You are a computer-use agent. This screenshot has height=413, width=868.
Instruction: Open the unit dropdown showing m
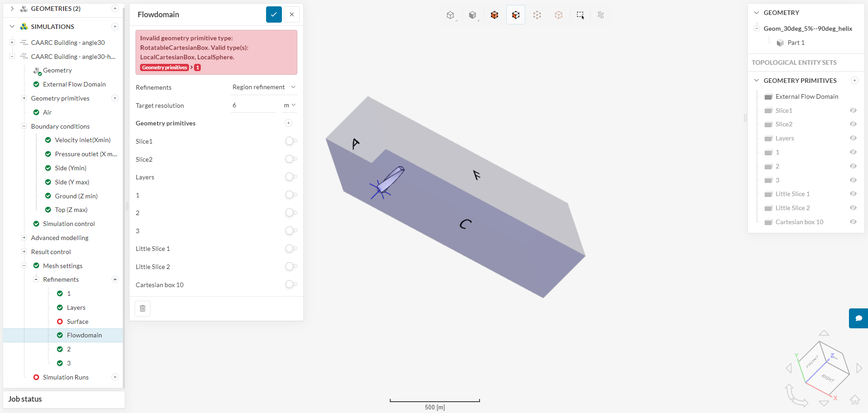[x=290, y=105]
